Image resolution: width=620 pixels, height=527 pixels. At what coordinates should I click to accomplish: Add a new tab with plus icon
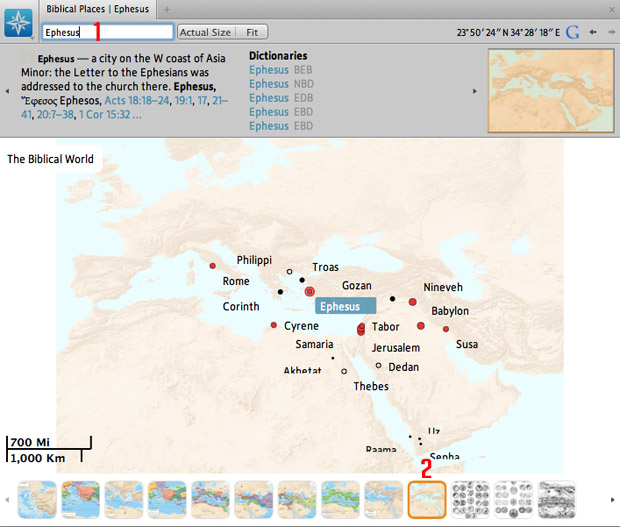point(167,8)
